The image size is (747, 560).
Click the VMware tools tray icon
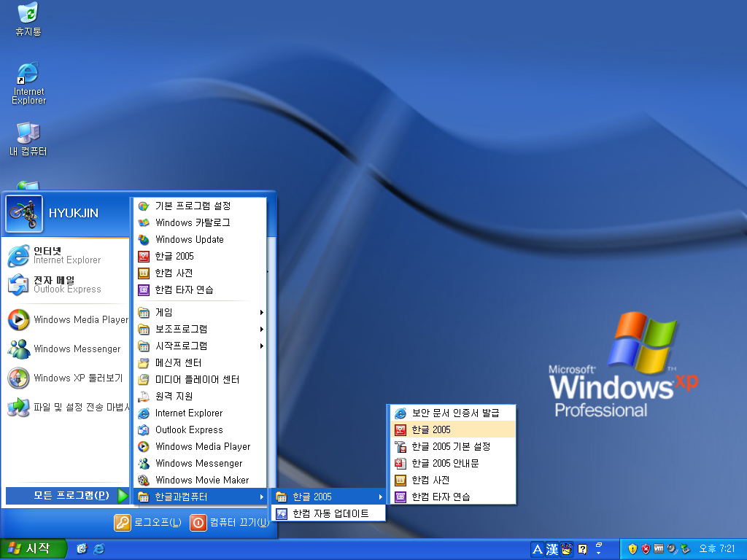point(659,548)
